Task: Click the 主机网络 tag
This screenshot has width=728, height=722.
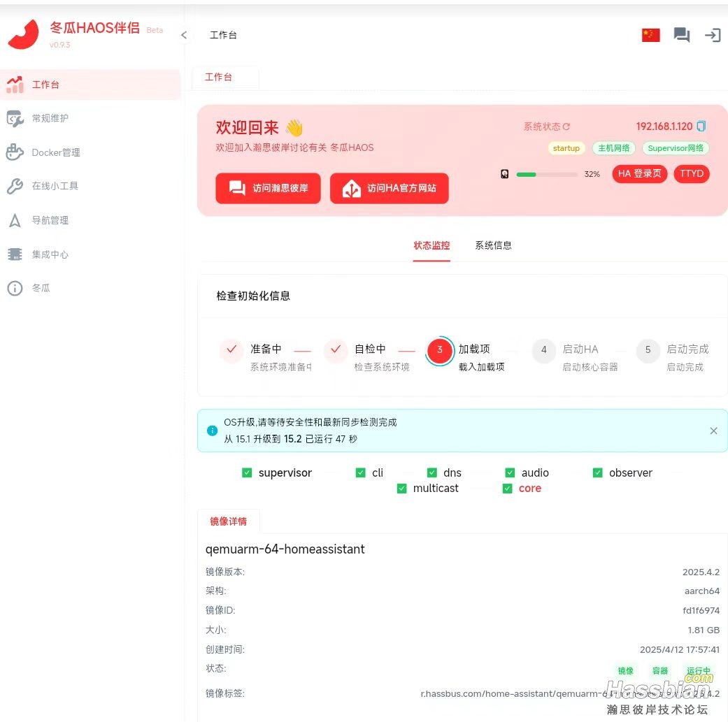Action: (613, 148)
